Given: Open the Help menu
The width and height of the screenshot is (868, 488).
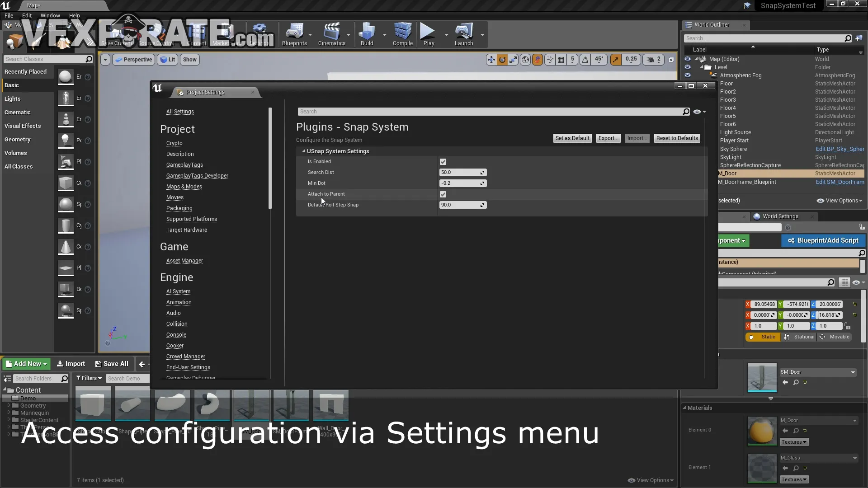Looking at the screenshot, I should point(74,15).
